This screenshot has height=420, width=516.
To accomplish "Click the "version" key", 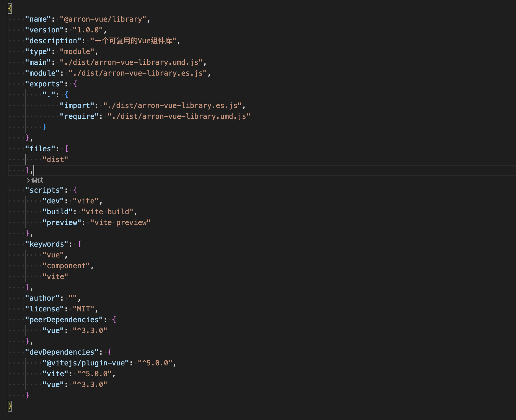I will (x=45, y=30).
